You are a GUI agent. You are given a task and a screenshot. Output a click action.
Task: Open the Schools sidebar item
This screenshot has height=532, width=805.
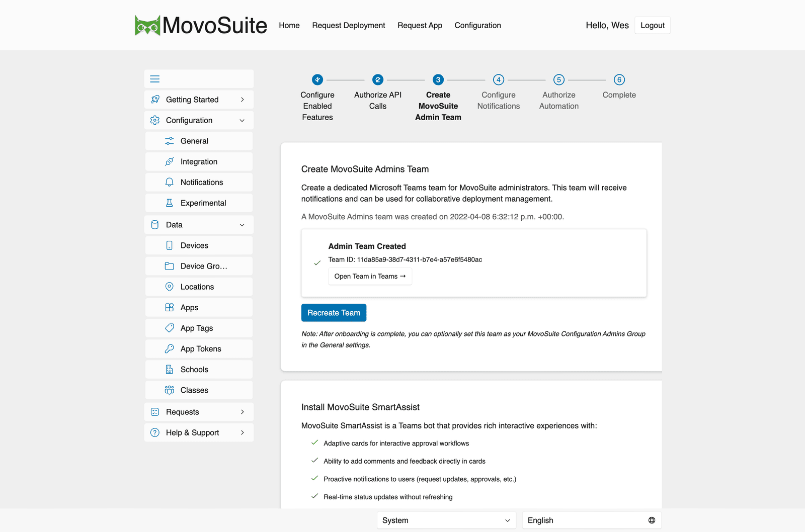pyautogui.click(x=199, y=369)
